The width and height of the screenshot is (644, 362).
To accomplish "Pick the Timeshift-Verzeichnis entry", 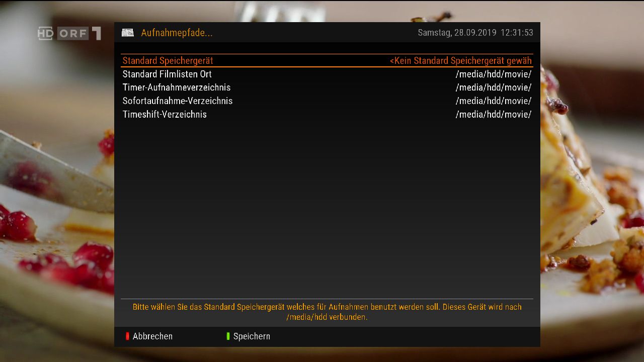I will pyautogui.click(x=327, y=115).
